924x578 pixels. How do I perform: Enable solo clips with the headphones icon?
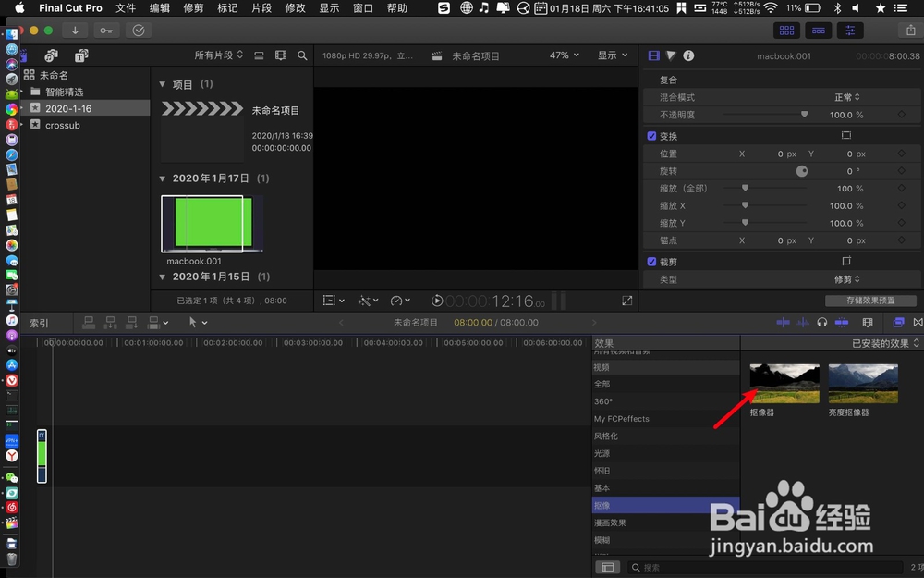822,322
